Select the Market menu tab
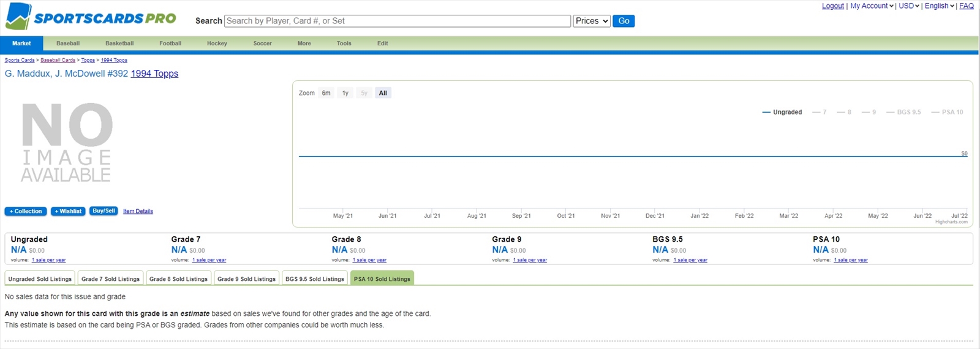 pyautogui.click(x=21, y=44)
